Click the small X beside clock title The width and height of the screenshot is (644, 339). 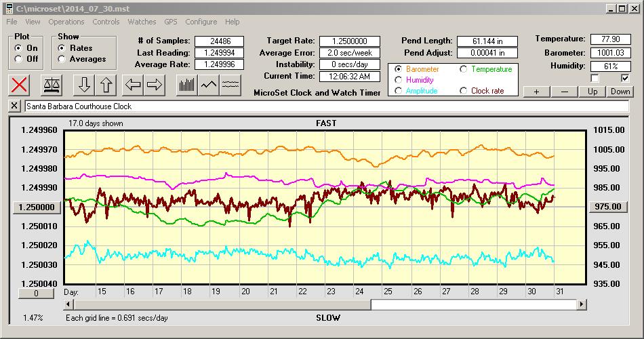click(14, 106)
